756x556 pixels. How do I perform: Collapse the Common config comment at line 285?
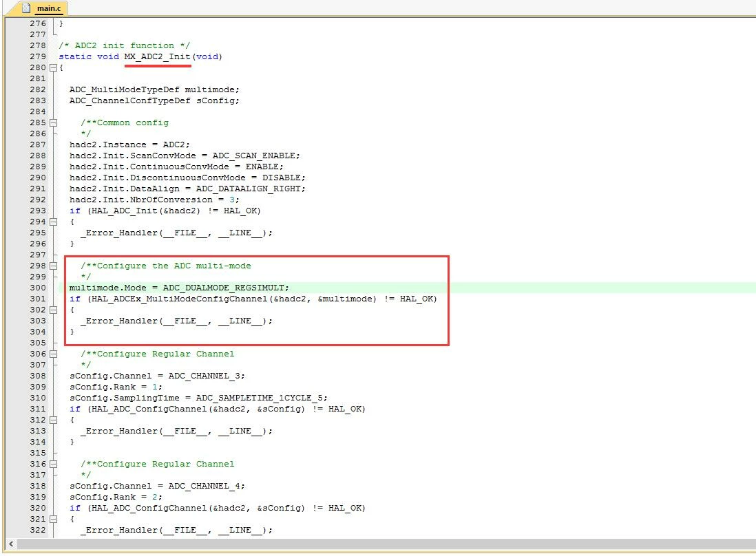(x=54, y=123)
